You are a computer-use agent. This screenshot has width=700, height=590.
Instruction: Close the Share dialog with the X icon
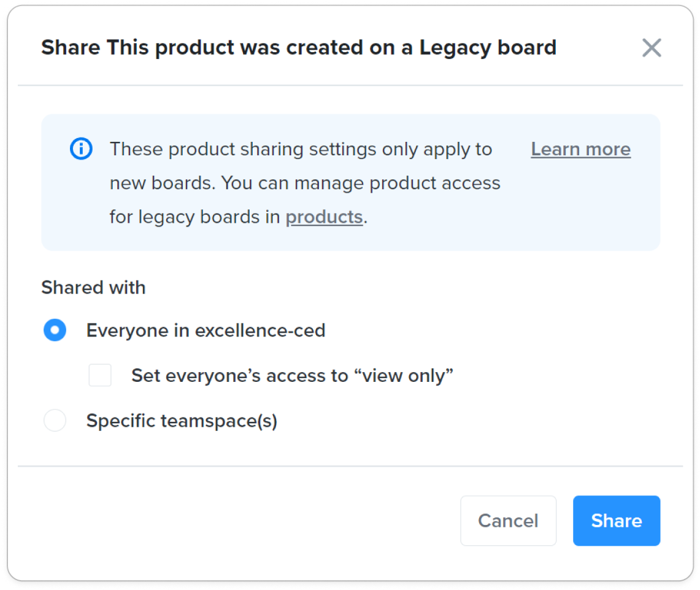[652, 48]
